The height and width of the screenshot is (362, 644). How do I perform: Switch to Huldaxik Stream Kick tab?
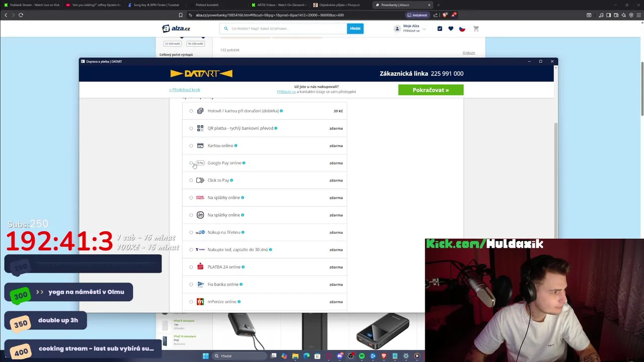(33, 5)
